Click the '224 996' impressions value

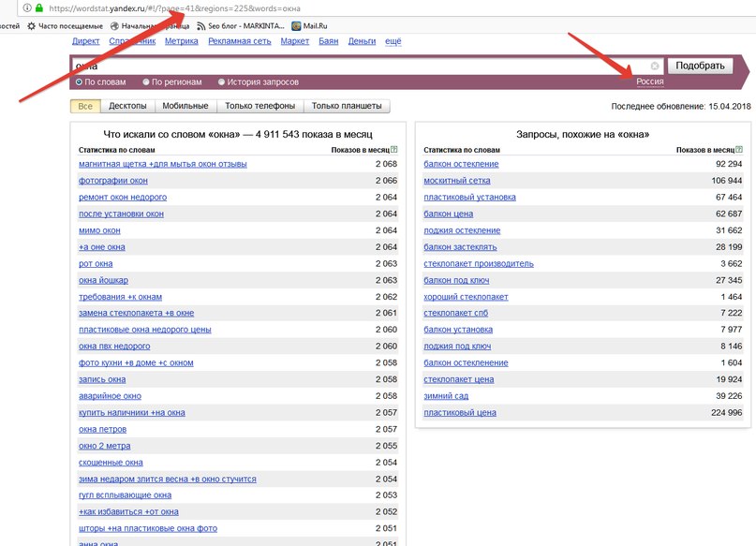(x=726, y=412)
